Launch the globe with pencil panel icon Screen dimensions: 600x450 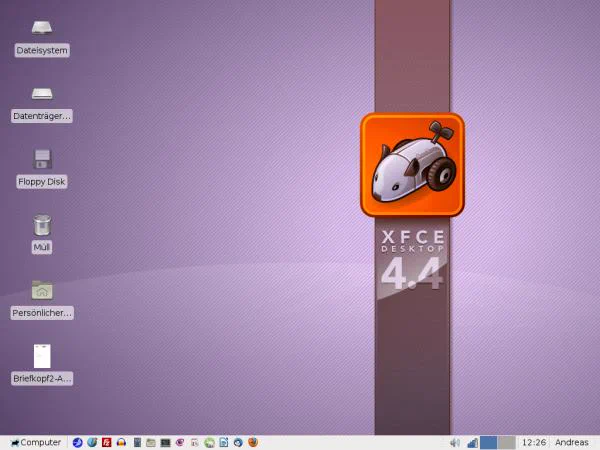tap(92, 442)
